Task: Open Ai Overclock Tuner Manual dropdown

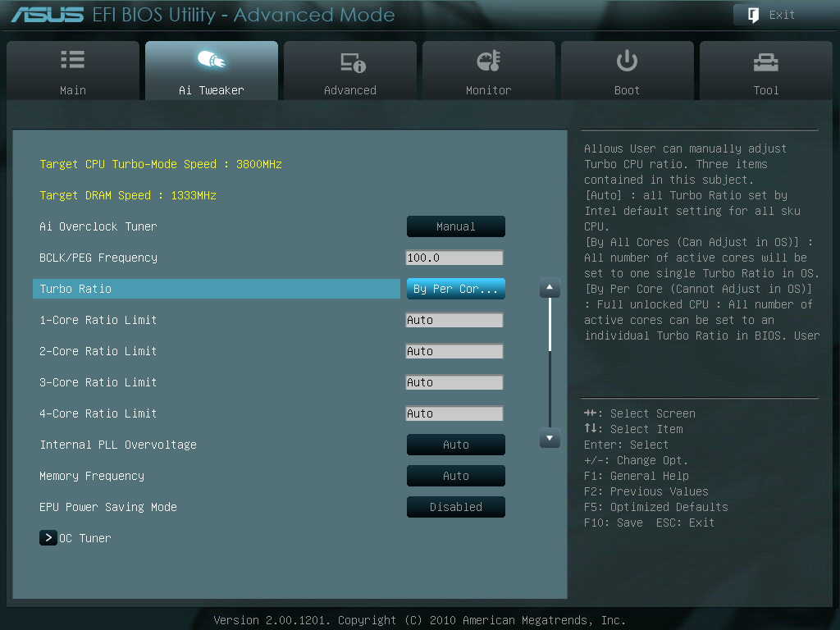Action: click(x=456, y=226)
